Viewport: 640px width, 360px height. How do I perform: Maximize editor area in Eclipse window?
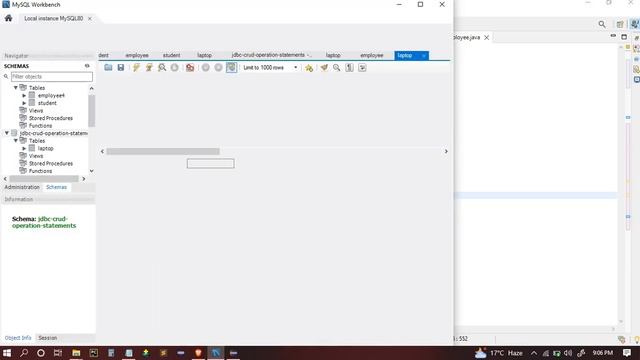tap(624, 37)
